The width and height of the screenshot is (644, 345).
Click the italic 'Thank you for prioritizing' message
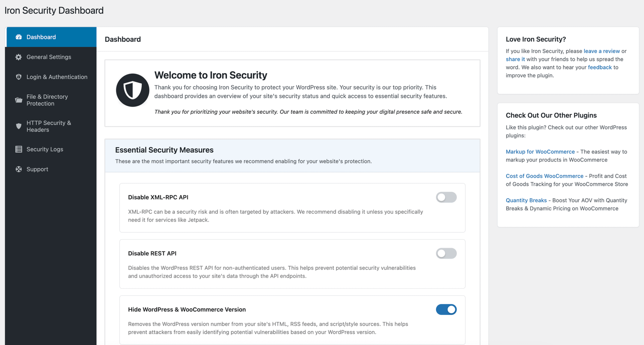click(x=308, y=112)
